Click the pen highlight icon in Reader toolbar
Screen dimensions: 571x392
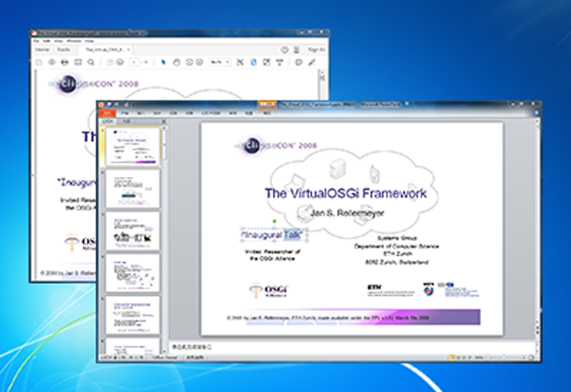coord(312,62)
